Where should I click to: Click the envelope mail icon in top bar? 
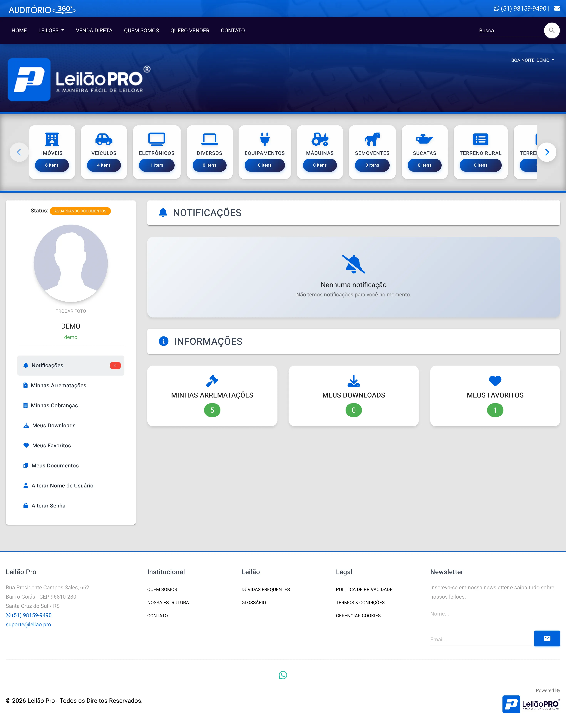(557, 8)
